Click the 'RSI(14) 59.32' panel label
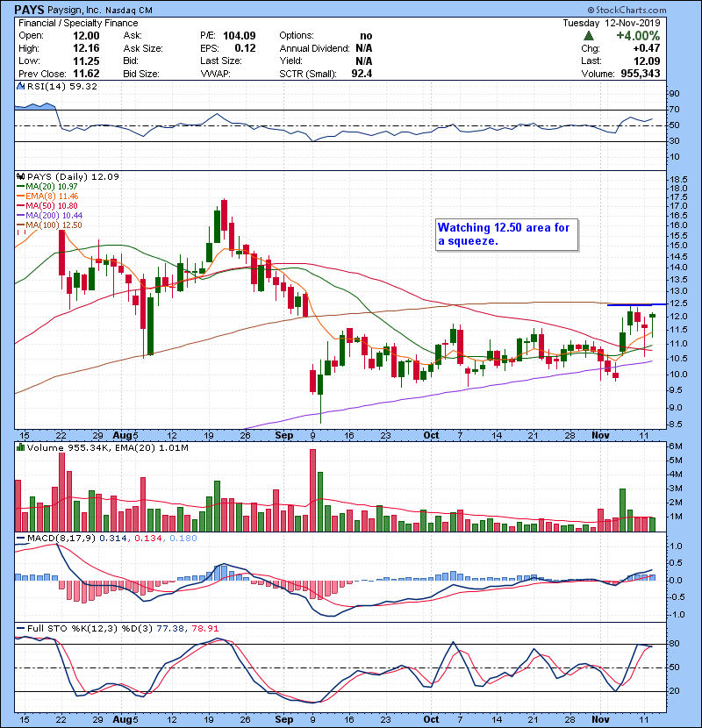Image resolution: width=702 pixels, height=728 pixels. click(62, 86)
